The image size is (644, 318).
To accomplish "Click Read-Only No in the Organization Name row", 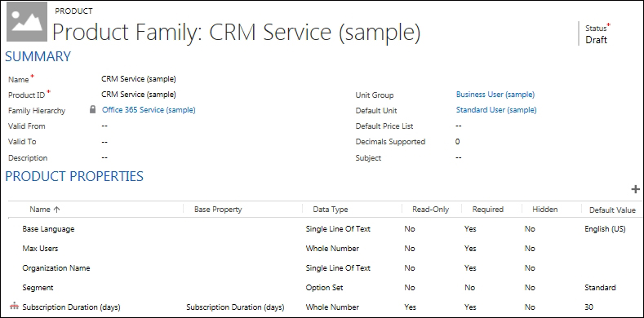I will (410, 268).
